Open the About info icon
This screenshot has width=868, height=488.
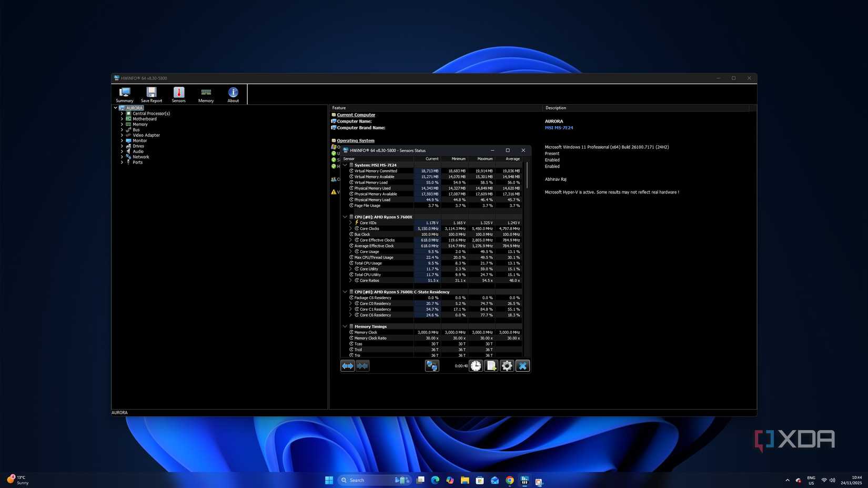click(233, 95)
